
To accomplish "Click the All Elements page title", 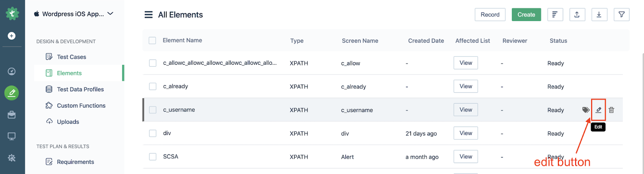I will [180, 15].
